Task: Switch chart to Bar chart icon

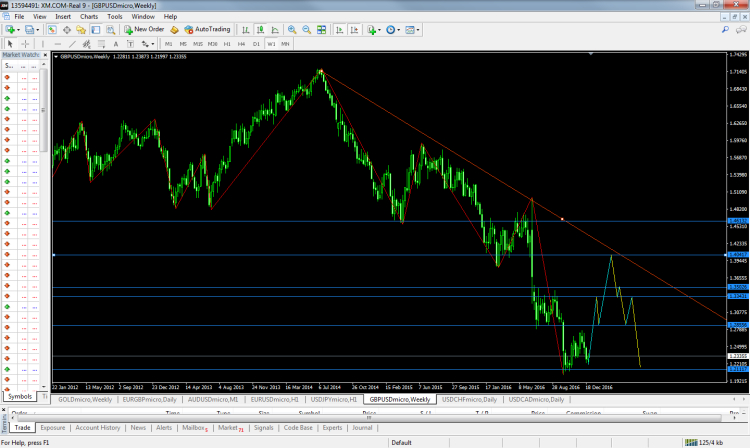Action: pyautogui.click(x=245, y=30)
